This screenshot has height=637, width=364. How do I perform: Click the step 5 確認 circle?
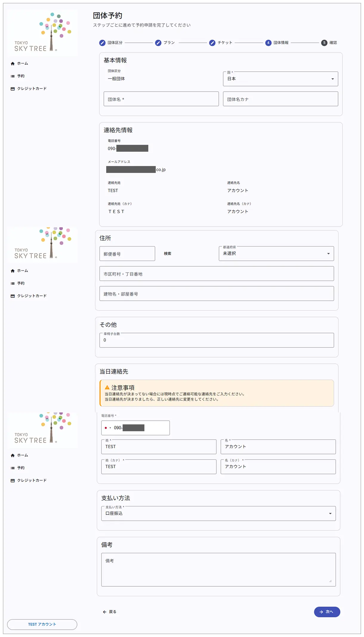pyautogui.click(x=324, y=43)
